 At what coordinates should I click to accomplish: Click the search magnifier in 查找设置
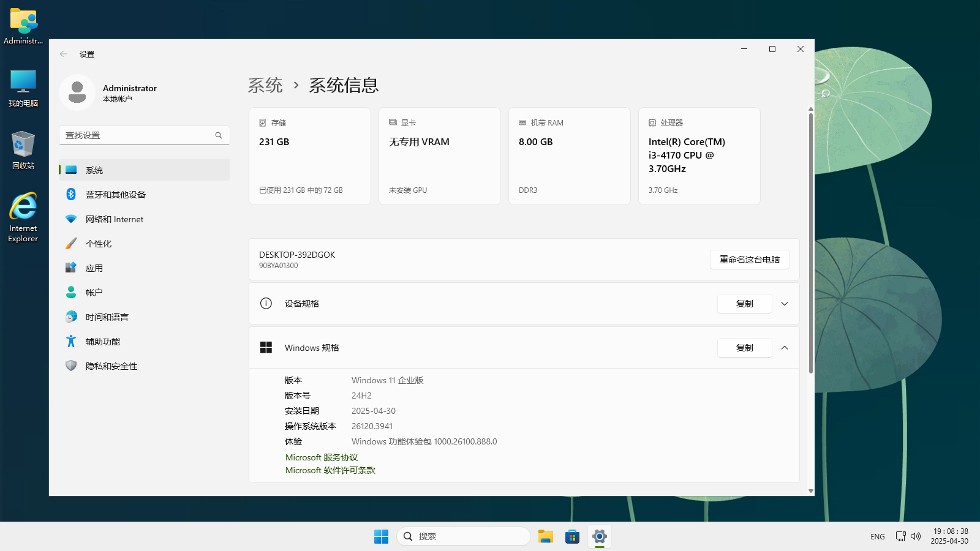(x=219, y=135)
